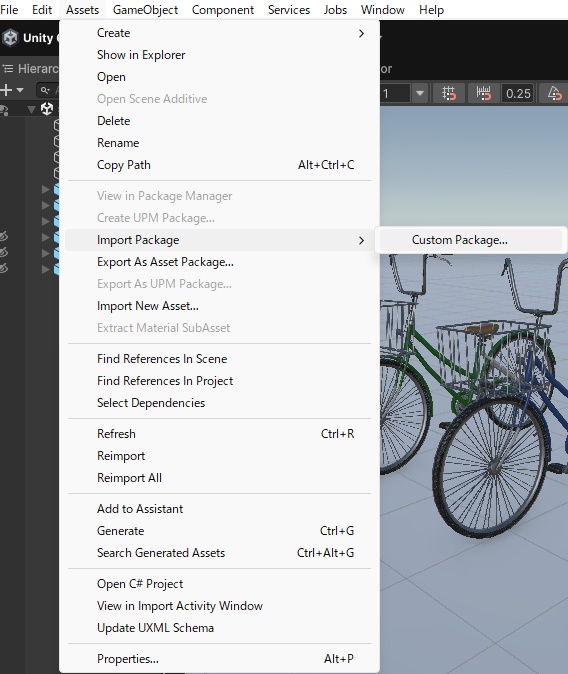Click the Import Package submenu arrow

tap(361, 240)
